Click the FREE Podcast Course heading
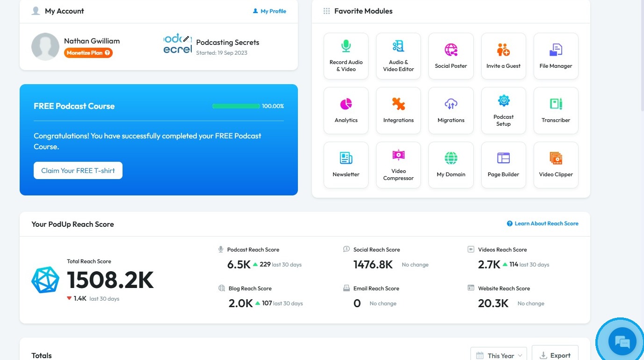This screenshot has width=644, height=360. click(x=74, y=106)
